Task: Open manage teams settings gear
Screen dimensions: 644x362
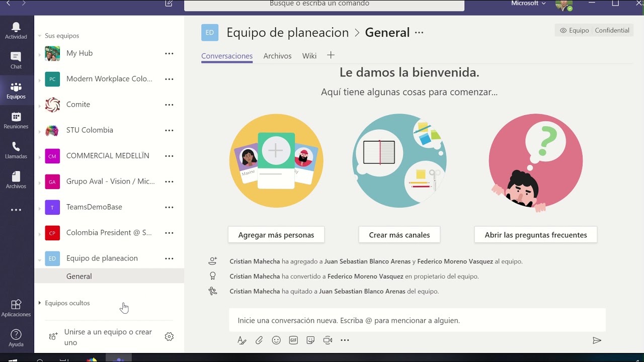Action: (x=169, y=337)
